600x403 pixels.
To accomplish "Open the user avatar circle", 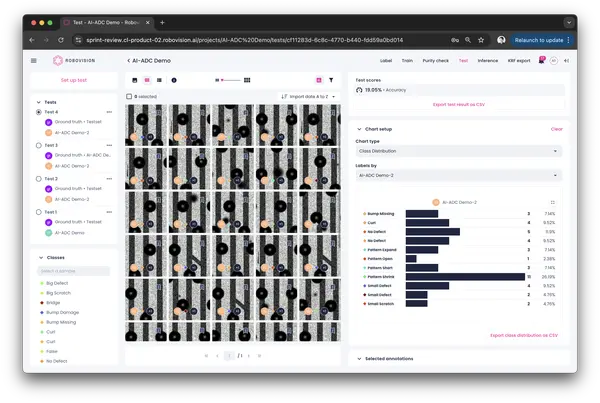I will (553, 60).
